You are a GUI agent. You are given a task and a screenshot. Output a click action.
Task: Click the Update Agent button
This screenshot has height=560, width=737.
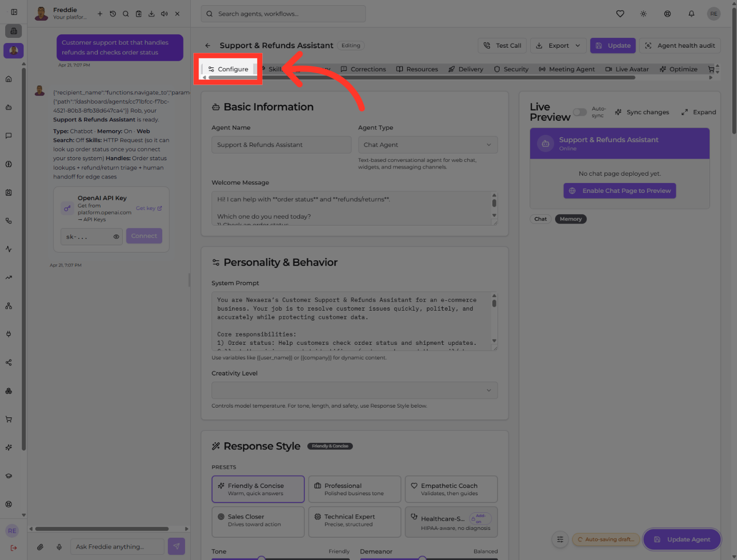(682, 539)
